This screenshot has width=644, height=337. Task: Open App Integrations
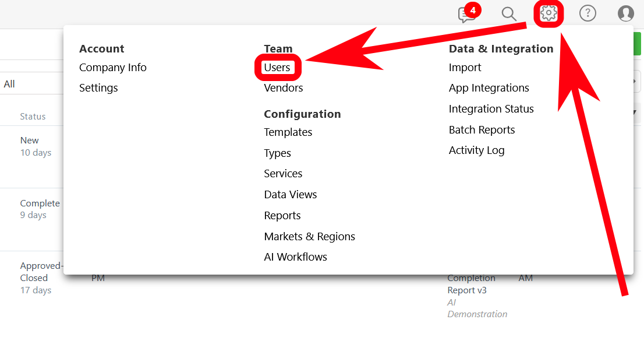pyautogui.click(x=489, y=88)
